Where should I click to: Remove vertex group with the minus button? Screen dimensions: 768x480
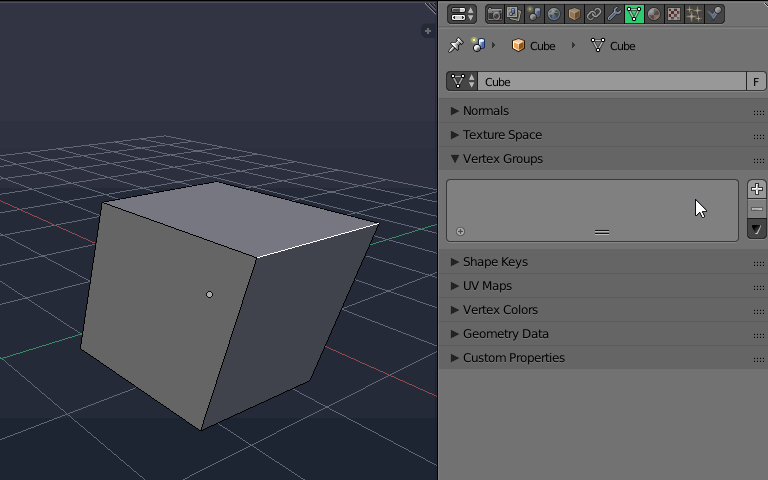pos(757,209)
